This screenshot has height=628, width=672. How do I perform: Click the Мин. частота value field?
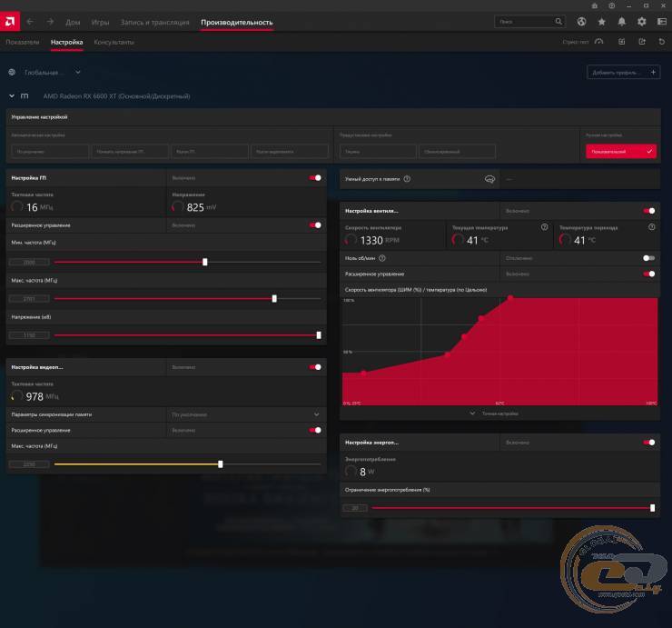click(x=29, y=262)
